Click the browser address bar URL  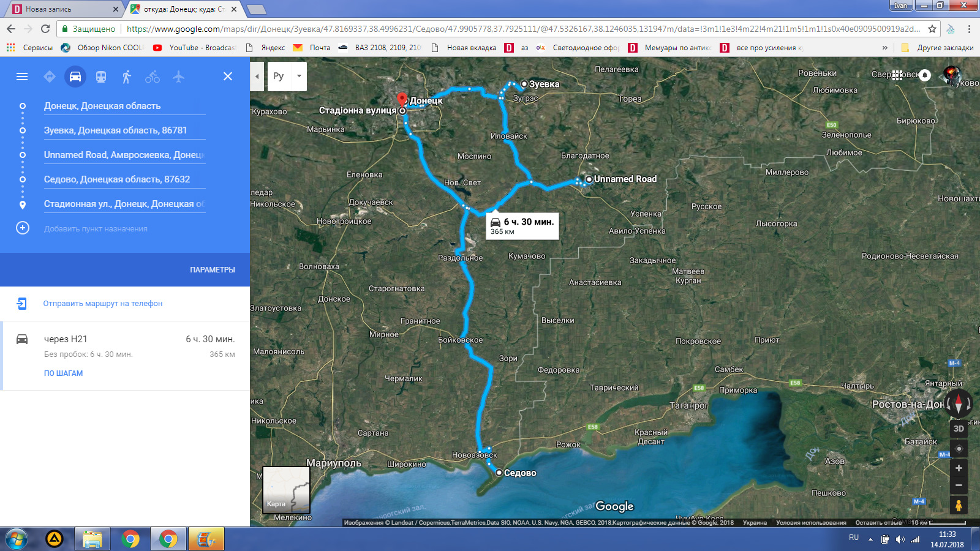click(x=524, y=29)
